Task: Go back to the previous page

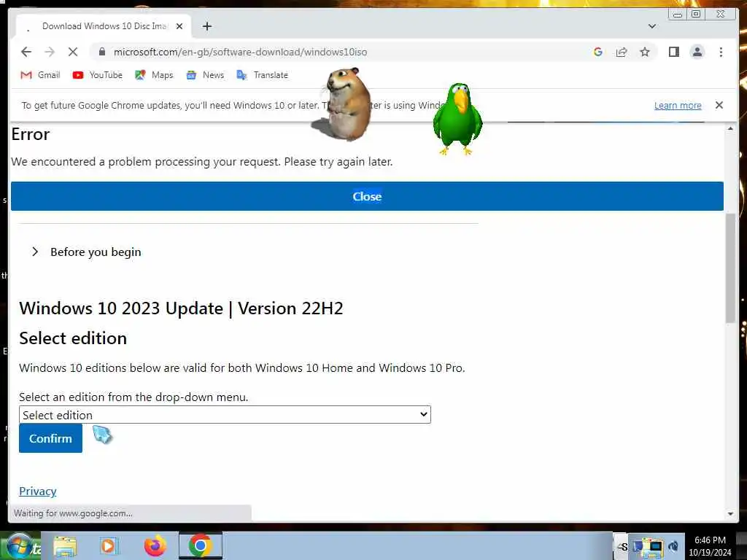Action: click(26, 52)
